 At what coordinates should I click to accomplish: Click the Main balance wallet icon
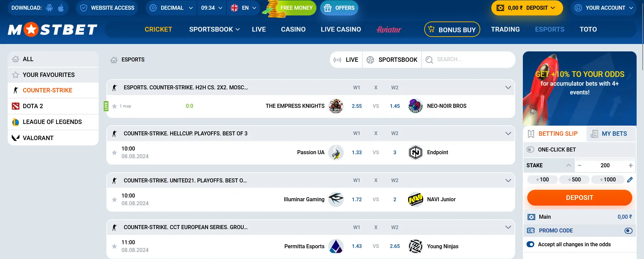pos(531,217)
